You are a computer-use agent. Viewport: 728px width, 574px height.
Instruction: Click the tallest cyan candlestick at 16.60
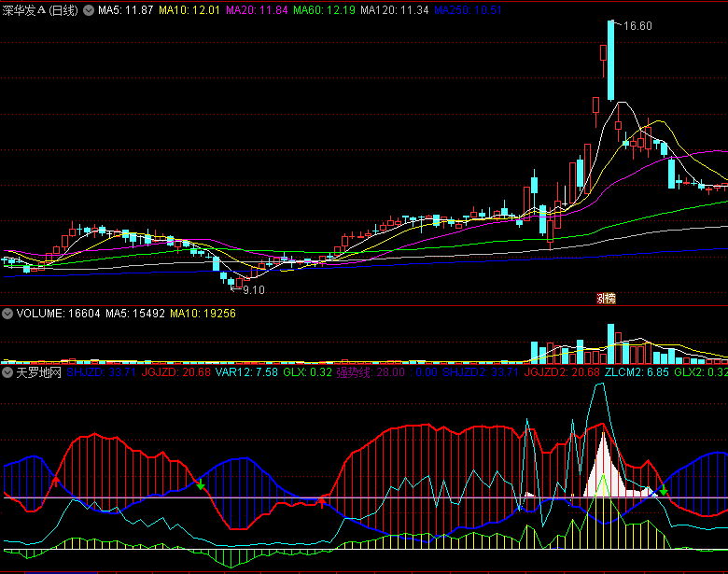[610, 61]
